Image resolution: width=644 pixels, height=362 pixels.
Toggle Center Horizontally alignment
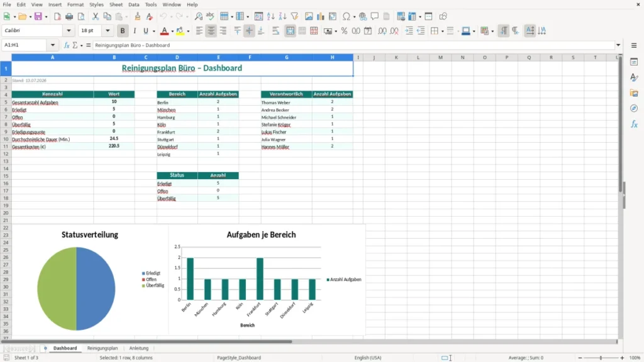(211, 31)
